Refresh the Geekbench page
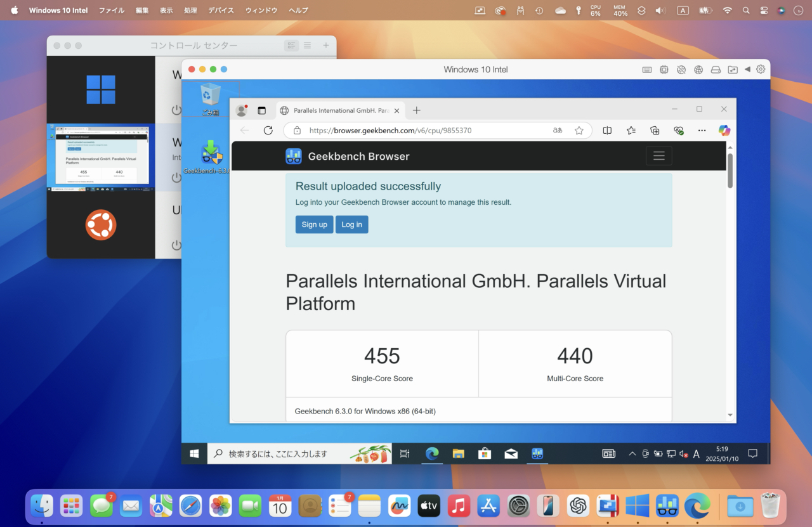Screen dimensions: 812x527 (x=268, y=130)
